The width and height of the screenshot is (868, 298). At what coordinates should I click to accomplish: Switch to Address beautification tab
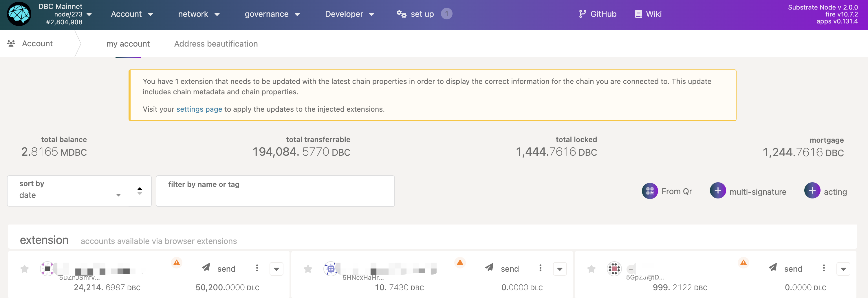coord(216,44)
